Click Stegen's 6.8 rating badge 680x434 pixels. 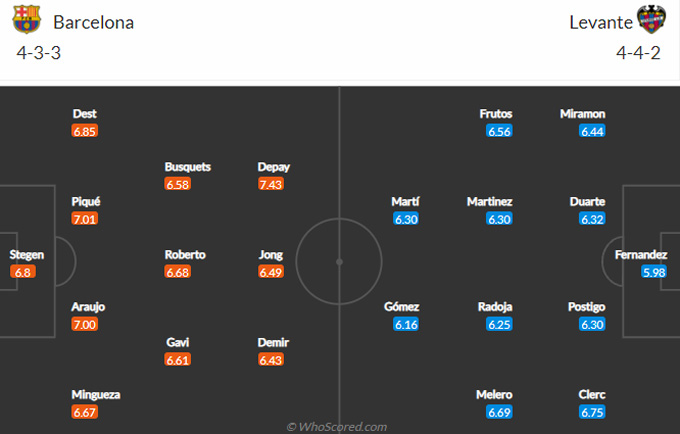23,272
